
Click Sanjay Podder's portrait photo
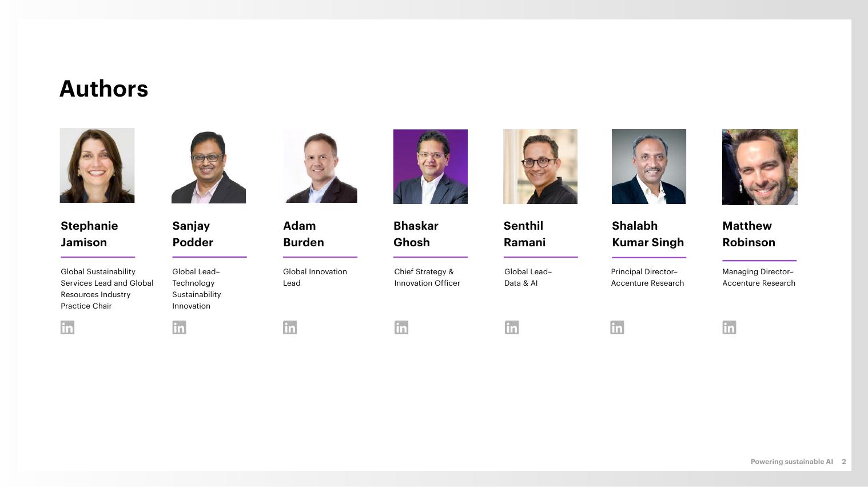(x=209, y=166)
